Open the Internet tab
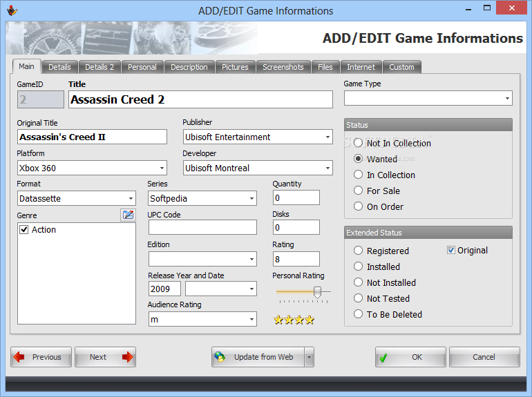Image resolution: width=532 pixels, height=397 pixels. point(361,67)
